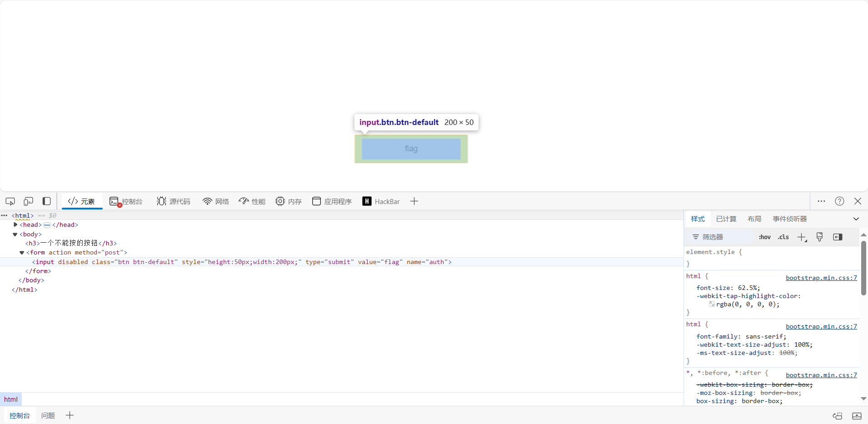Toggle the :hov element state button
868x424 pixels.
(x=765, y=237)
